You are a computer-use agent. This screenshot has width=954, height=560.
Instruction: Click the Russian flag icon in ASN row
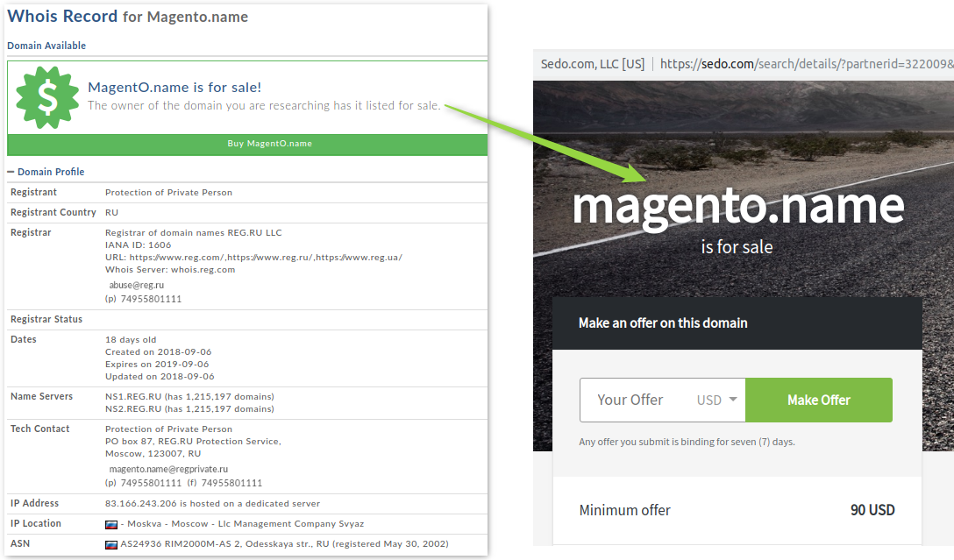coord(111,544)
